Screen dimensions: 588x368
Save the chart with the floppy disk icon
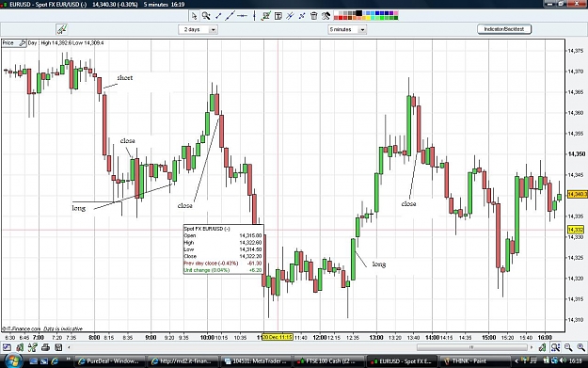pos(58,347)
